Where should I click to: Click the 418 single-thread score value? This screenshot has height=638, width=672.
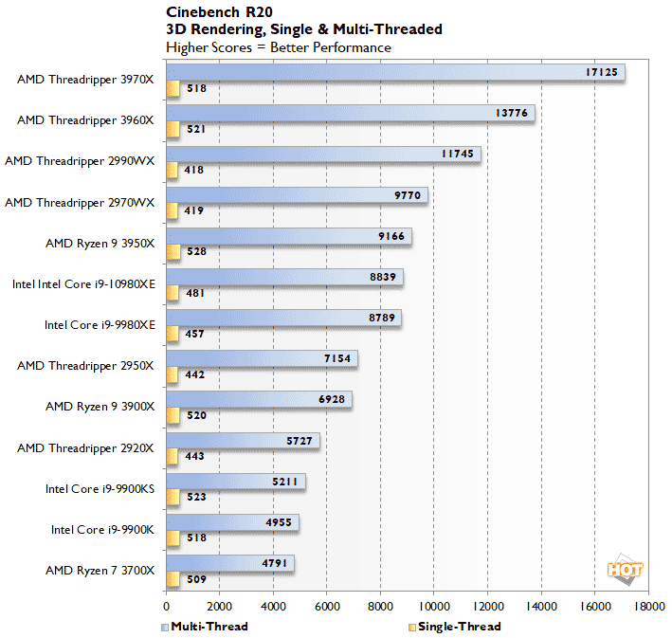[193, 170]
